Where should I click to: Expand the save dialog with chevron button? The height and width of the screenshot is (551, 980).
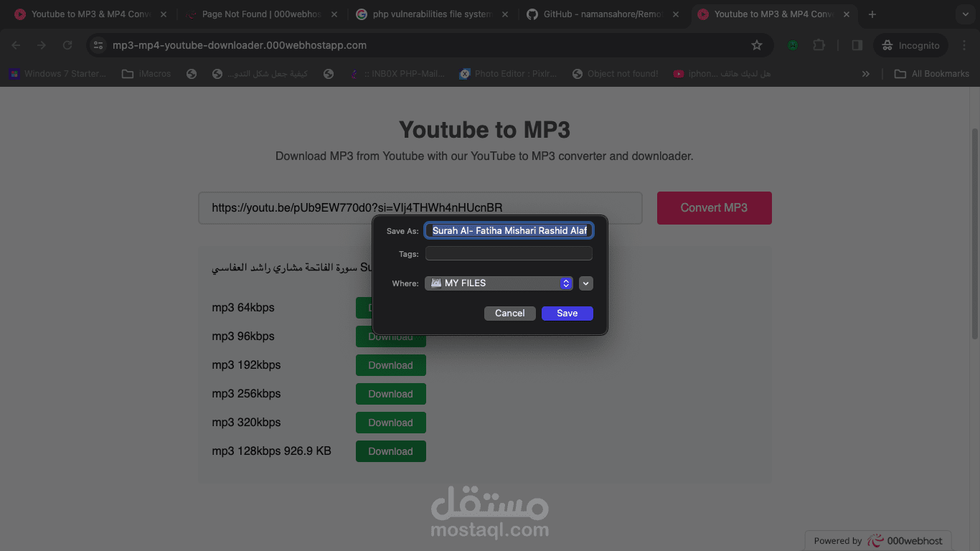[586, 283]
